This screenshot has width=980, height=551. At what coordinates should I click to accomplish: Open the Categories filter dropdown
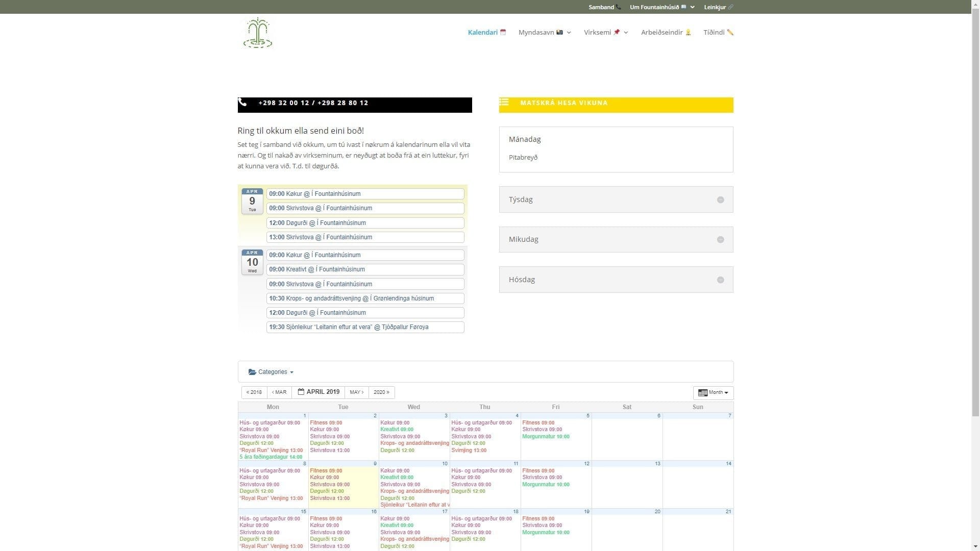click(272, 372)
